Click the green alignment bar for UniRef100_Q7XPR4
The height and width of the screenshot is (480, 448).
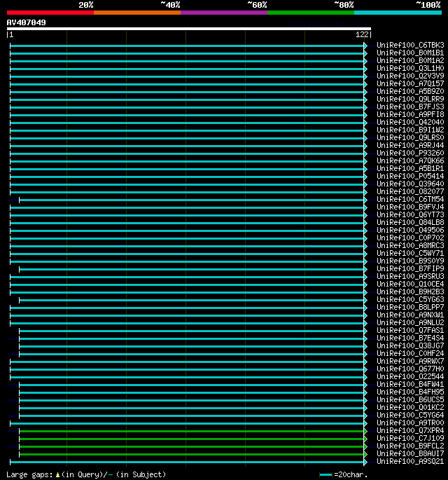(191, 432)
